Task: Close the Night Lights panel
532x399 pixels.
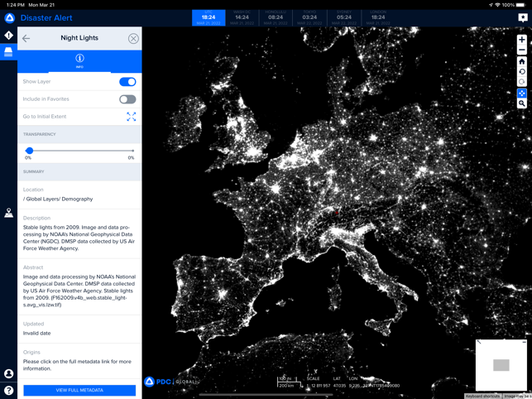Action: coord(133,38)
